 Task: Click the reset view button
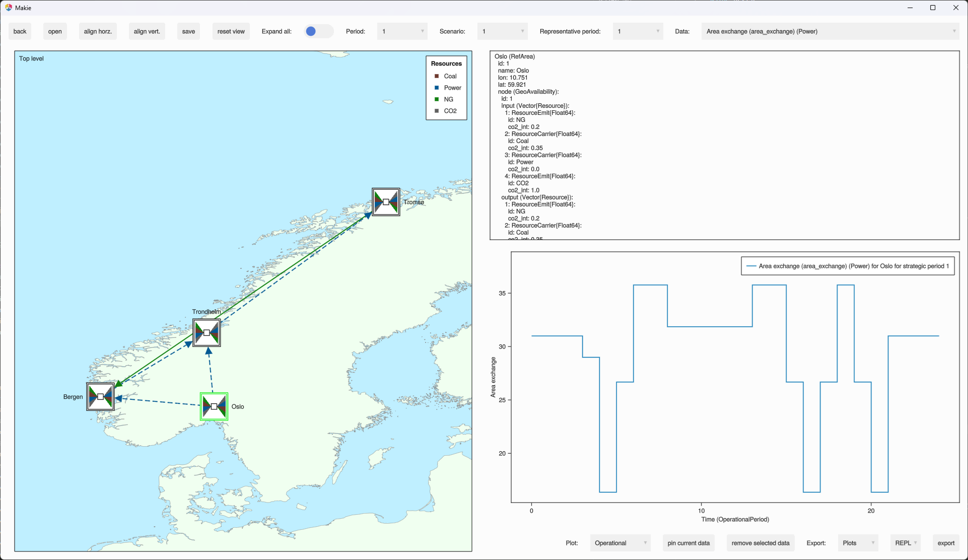(231, 31)
